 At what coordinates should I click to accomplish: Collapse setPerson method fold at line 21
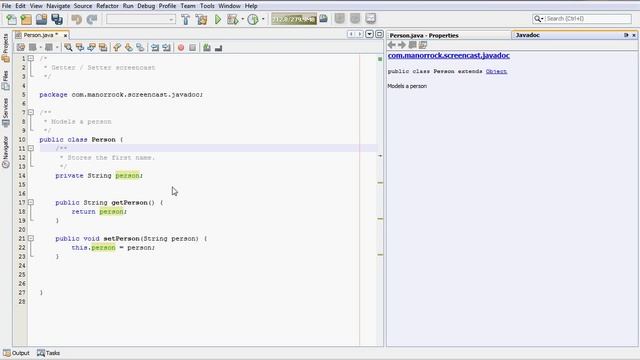31,238
